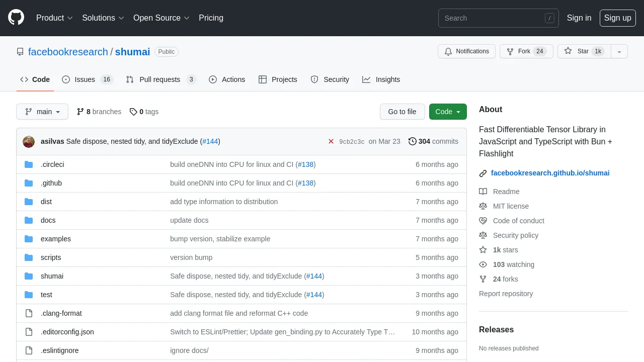
Task: Click the .editorconfig.json file icon
Action: [x=29, y=332]
